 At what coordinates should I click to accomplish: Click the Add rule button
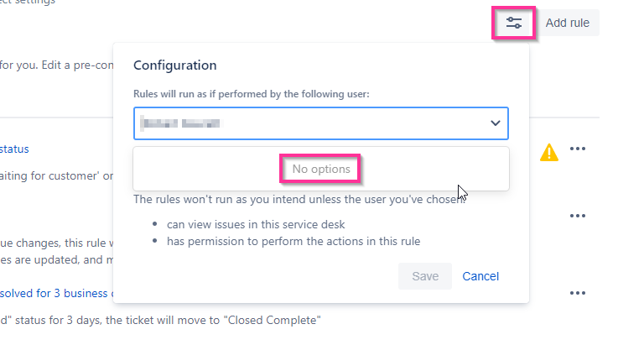click(567, 23)
